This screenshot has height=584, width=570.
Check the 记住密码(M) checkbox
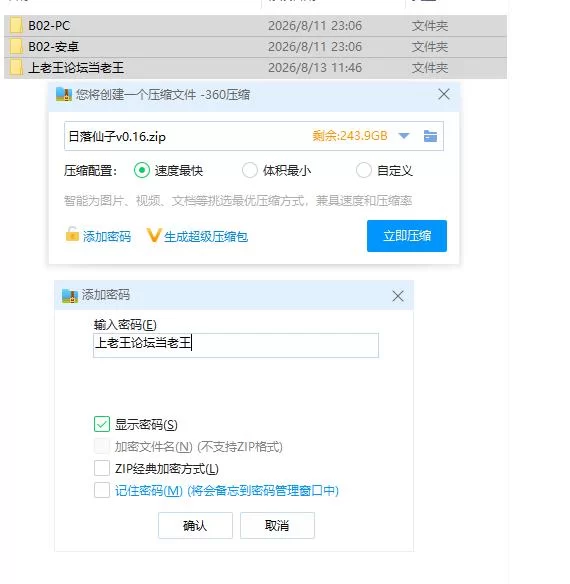(x=102, y=490)
